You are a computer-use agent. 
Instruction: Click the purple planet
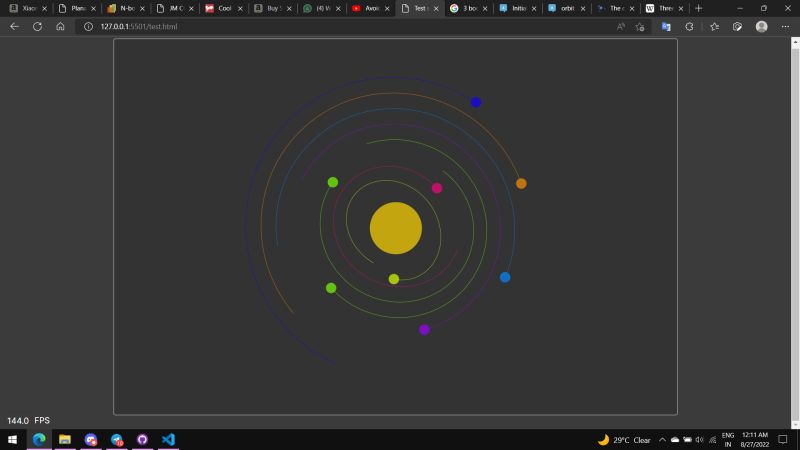coord(424,330)
